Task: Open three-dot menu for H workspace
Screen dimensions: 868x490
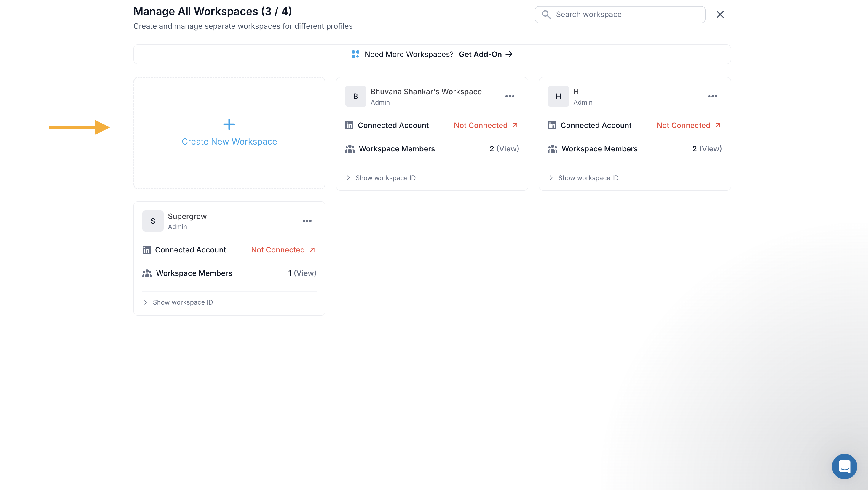Action: tap(712, 96)
